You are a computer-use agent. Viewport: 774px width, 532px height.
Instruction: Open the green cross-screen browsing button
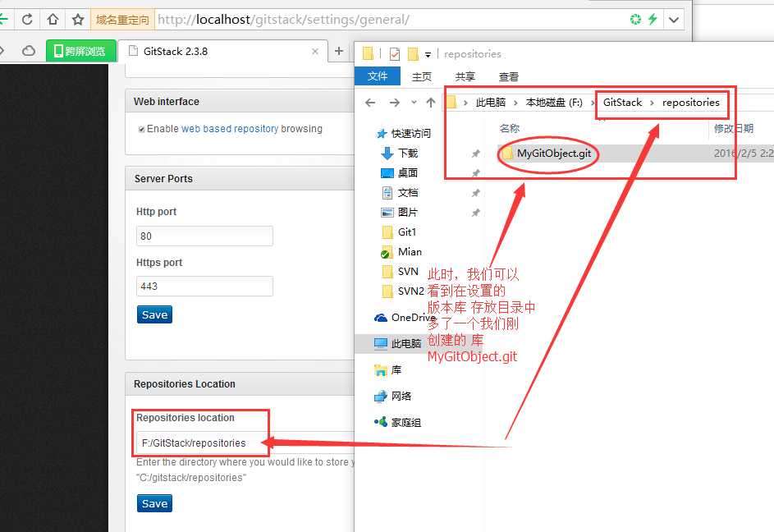(x=81, y=51)
